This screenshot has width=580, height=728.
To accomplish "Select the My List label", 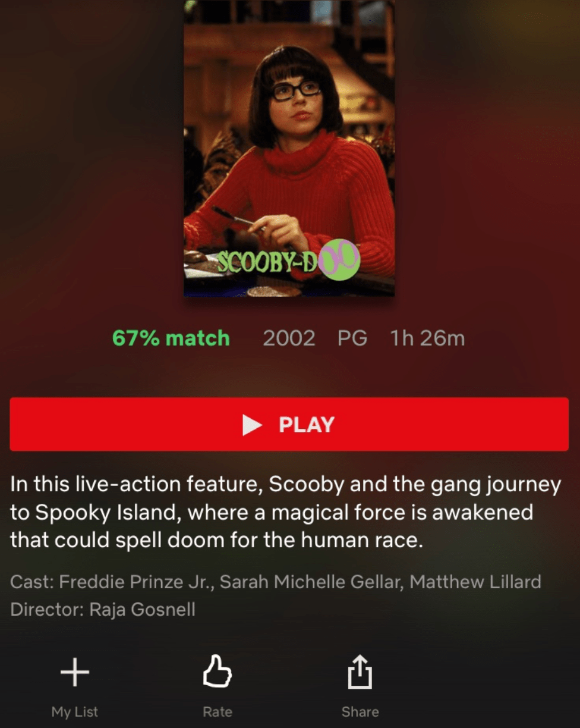I will [75, 712].
